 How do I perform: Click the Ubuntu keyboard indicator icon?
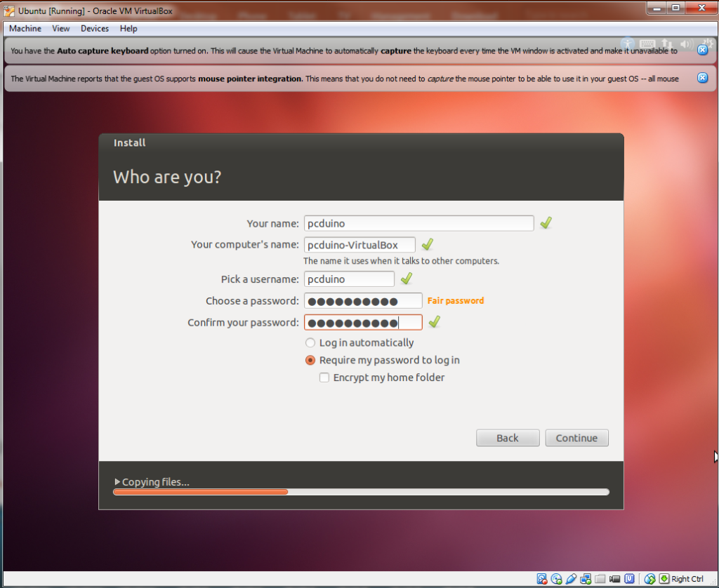pyautogui.click(x=647, y=44)
